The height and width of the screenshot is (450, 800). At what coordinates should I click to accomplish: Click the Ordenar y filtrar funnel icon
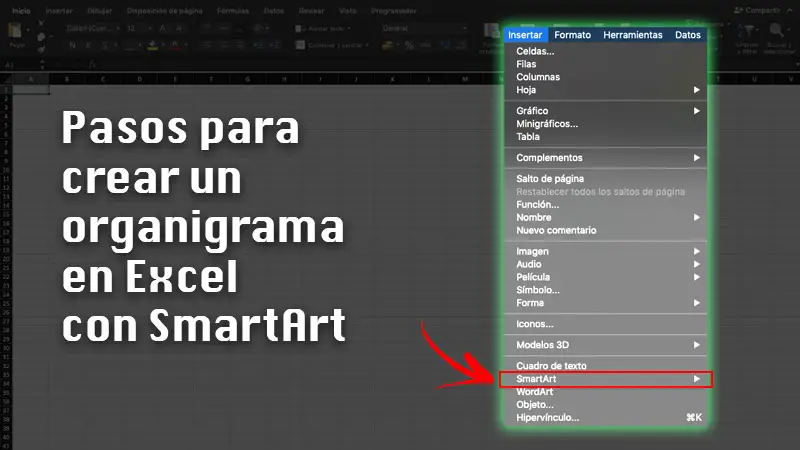pyautogui.click(x=747, y=32)
